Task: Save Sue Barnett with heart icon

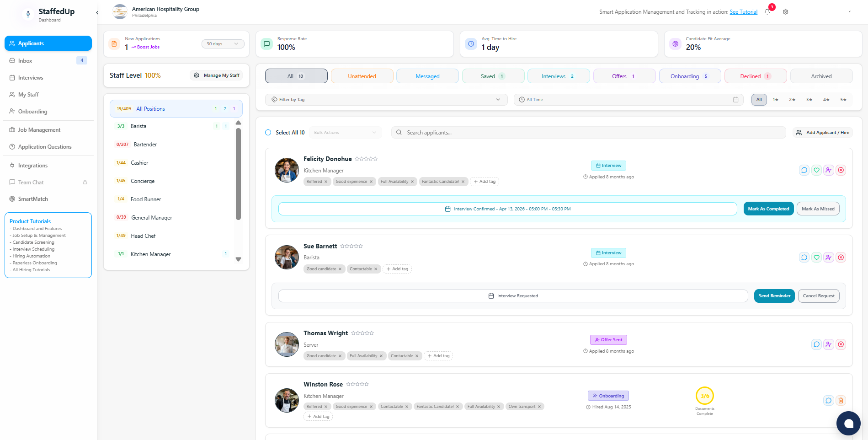Action: [816, 258]
